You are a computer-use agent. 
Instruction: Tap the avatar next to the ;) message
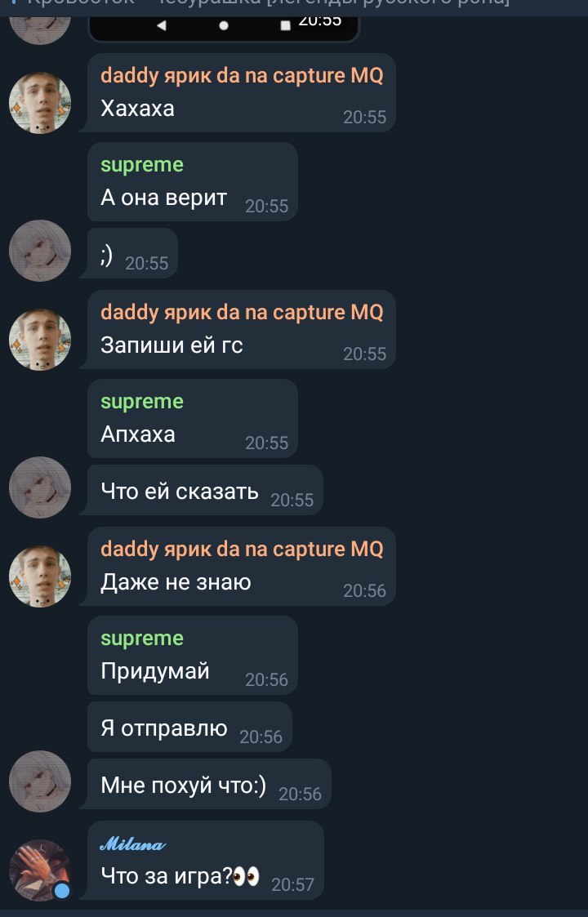tap(40, 251)
